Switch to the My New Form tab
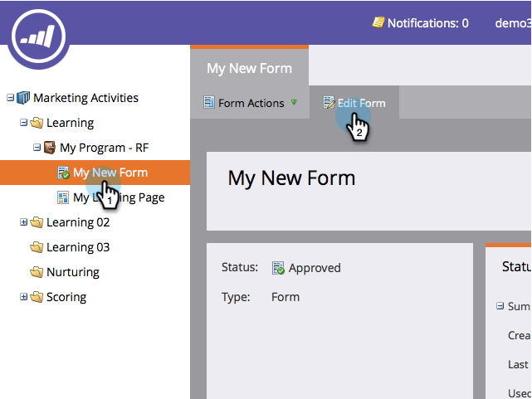The image size is (532, 399). (x=249, y=68)
